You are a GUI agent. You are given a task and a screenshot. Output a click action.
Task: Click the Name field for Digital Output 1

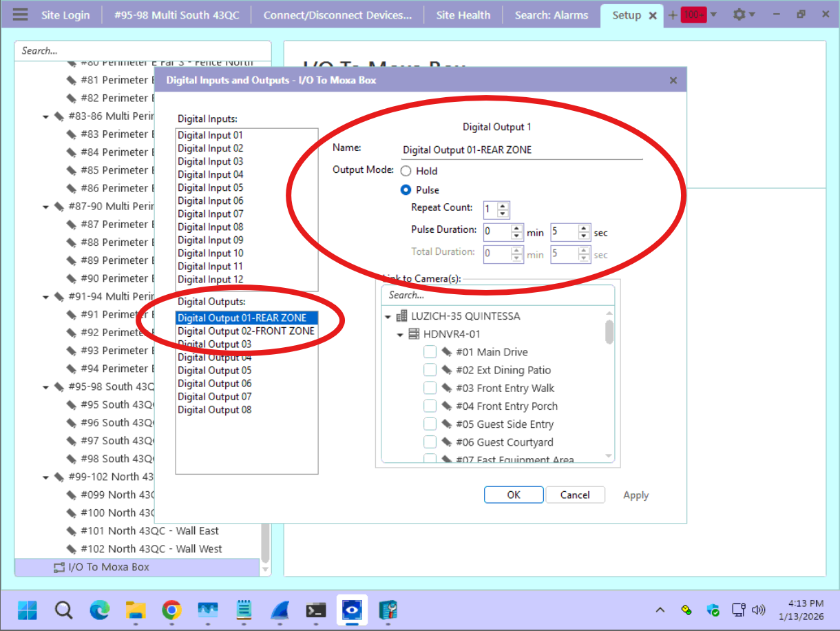(x=522, y=149)
